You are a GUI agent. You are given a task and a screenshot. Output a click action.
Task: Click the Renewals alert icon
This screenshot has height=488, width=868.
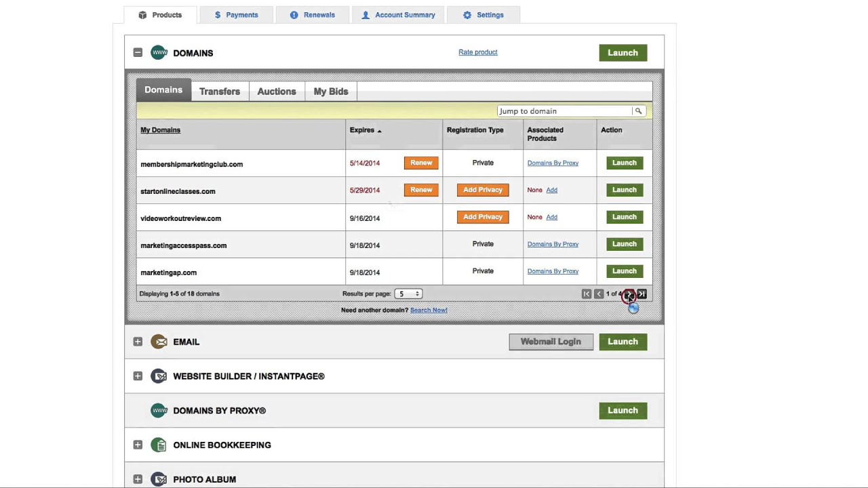coord(294,15)
